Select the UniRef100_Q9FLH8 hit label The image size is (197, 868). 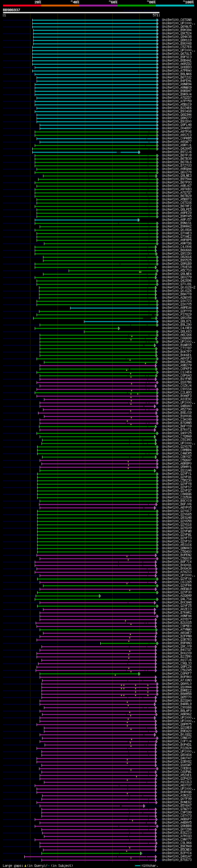tap(176, 125)
